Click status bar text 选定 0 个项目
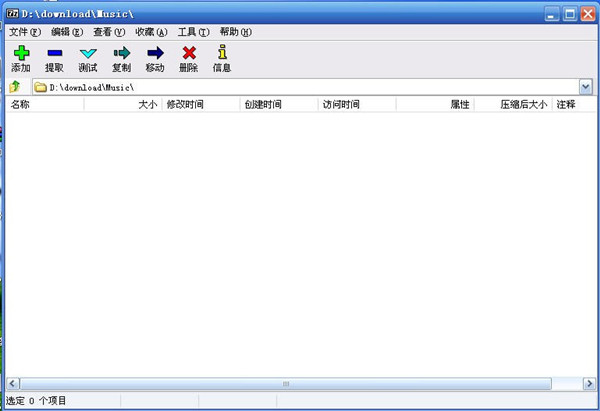Image resolution: width=600 pixels, height=411 pixels. 36,401
